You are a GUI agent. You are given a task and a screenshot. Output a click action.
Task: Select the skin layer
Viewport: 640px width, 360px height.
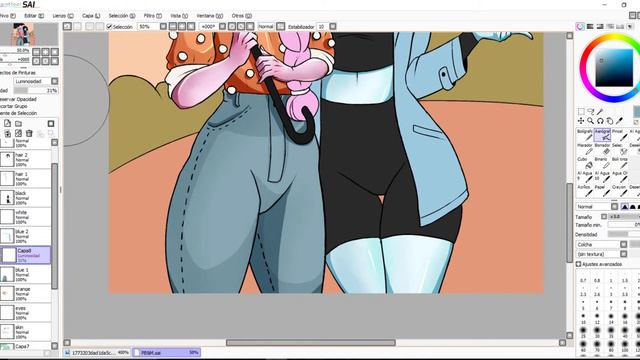(25, 331)
